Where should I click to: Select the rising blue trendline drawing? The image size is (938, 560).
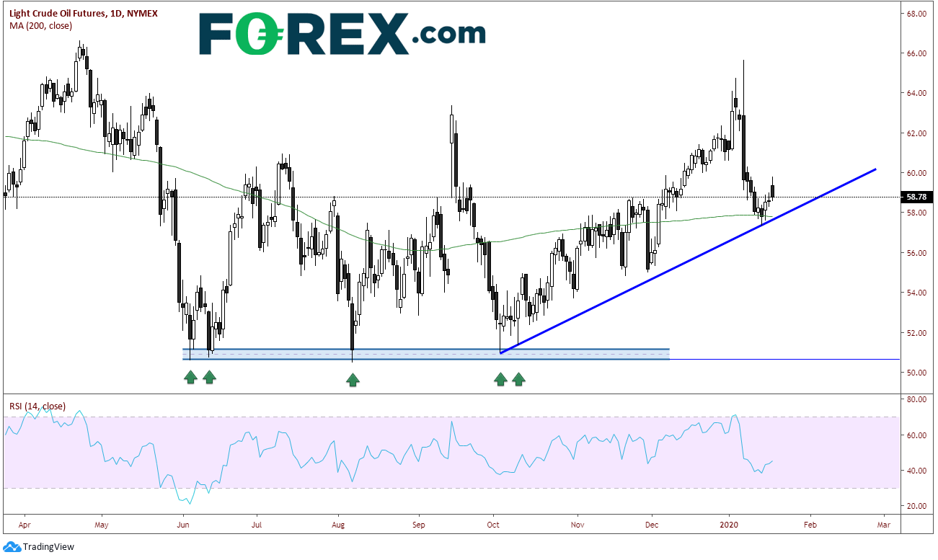[x=689, y=261]
